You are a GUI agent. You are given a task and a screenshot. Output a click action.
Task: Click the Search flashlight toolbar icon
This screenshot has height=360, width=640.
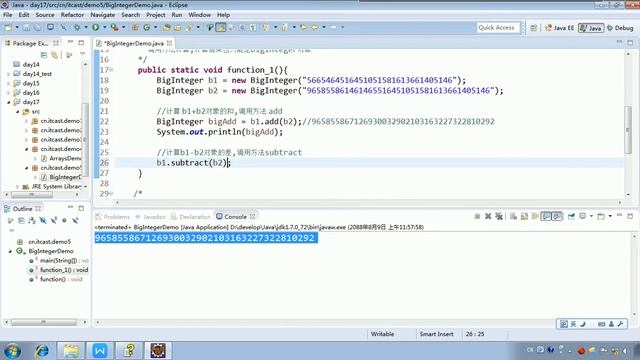189,27
